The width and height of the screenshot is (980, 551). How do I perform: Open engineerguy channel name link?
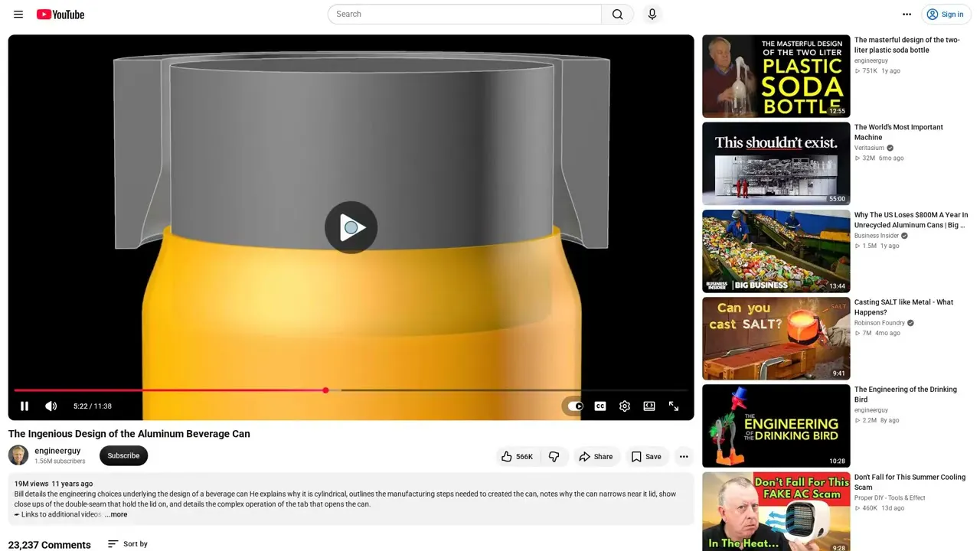pyautogui.click(x=57, y=451)
